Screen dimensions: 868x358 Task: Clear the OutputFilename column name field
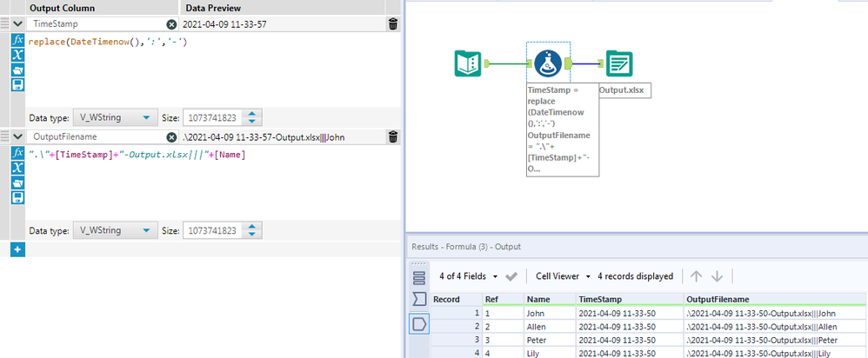(171, 137)
